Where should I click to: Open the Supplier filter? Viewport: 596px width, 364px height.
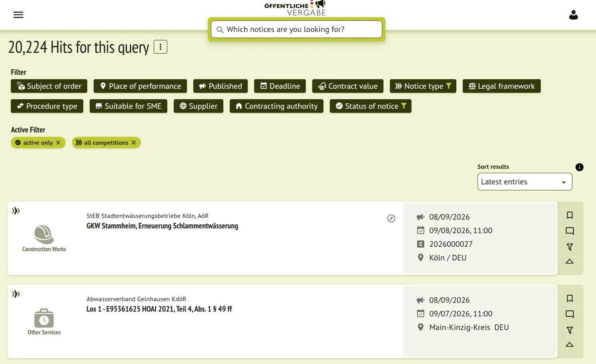[x=199, y=106]
